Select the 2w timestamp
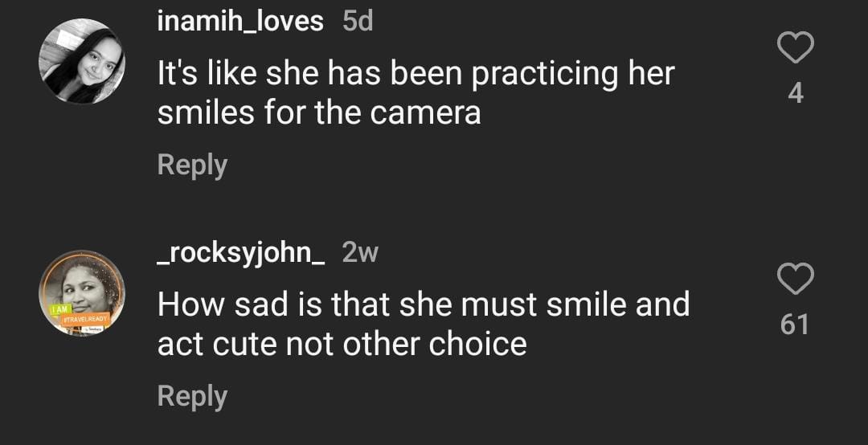Viewport: 868px width, 445px height. (x=360, y=253)
